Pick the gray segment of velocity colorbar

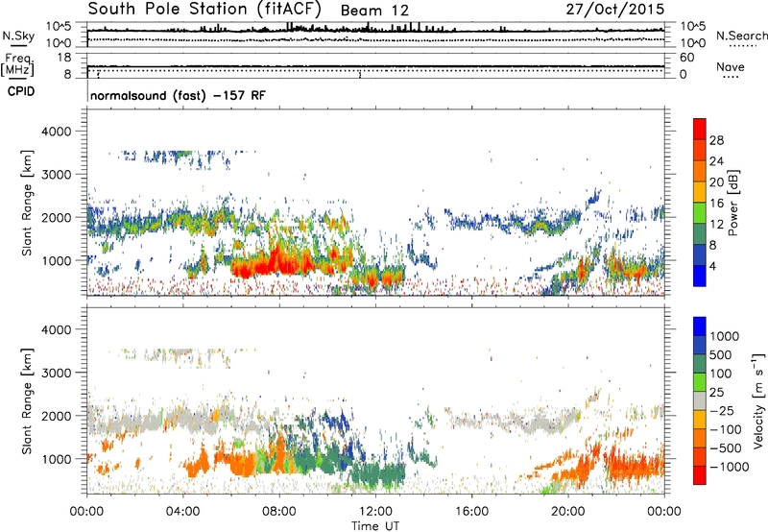coord(700,401)
